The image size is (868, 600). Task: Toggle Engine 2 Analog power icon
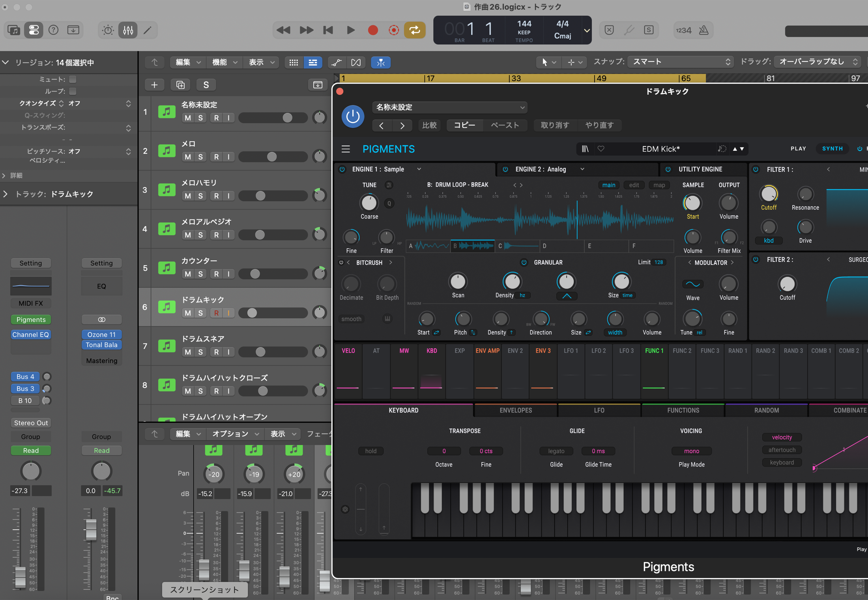pyautogui.click(x=505, y=169)
